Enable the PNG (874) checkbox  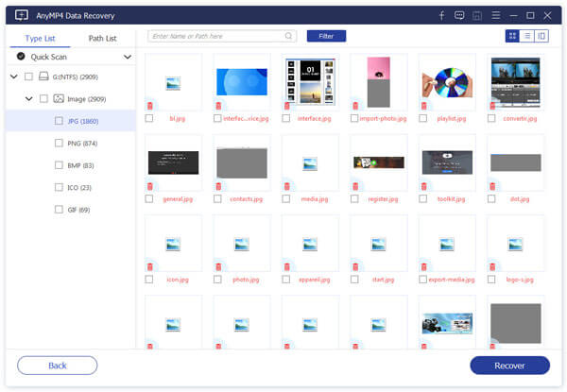(x=59, y=143)
